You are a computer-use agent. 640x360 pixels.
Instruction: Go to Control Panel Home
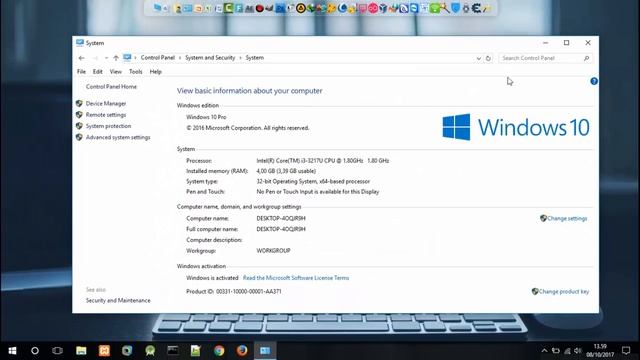(111, 87)
